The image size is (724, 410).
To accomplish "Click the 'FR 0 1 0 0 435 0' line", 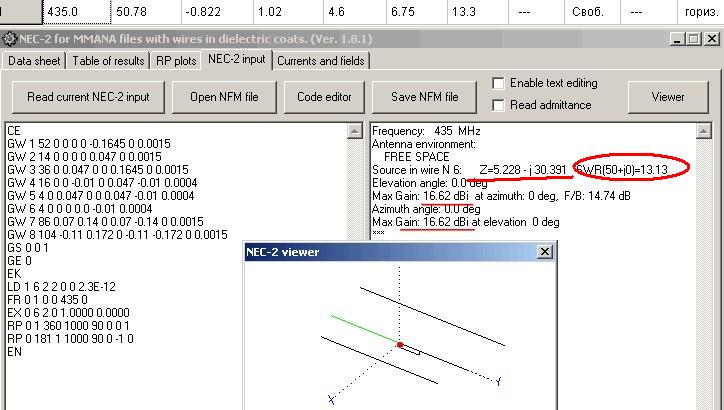I will point(48,300).
